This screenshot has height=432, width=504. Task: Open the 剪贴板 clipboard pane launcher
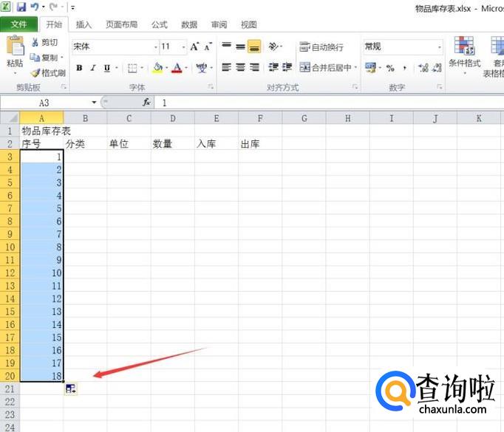[64, 86]
